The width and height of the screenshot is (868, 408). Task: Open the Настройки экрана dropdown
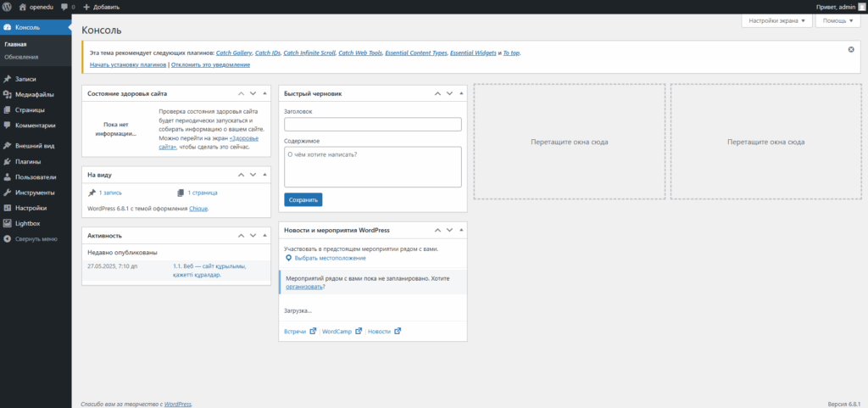coord(776,21)
